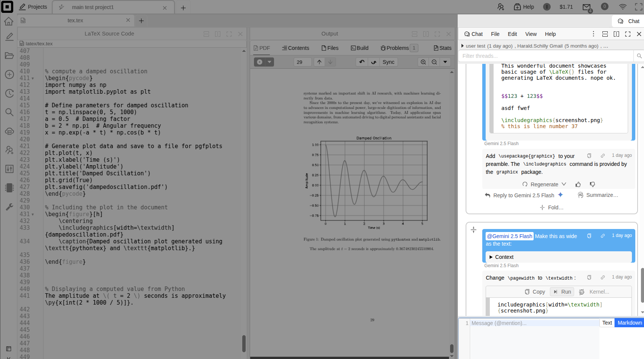The width and height of the screenshot is (644, 359).
Task: Give thumbs down to Gemini's answer
Action: pos(592,184)
